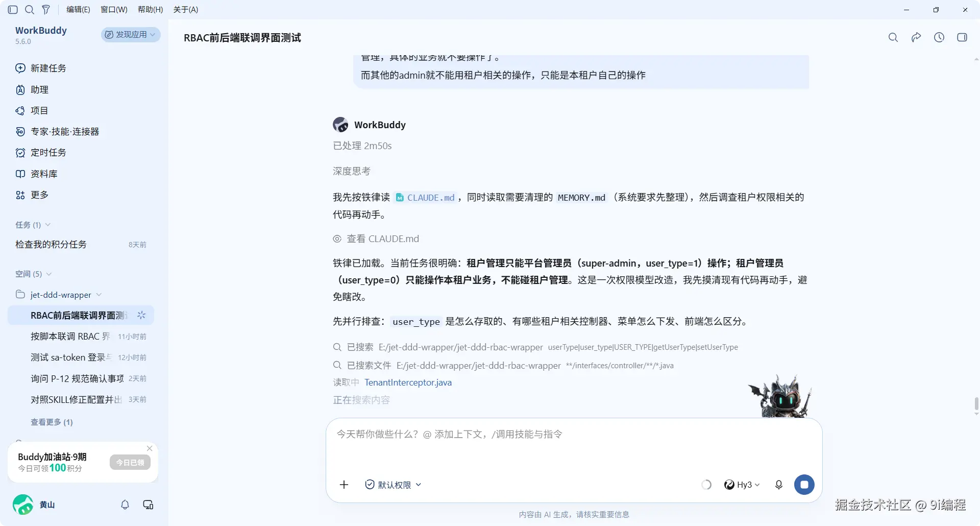Close the Buddy加油站 banner
Viewport: 980px width, 526px height.
tap(150, 448)
